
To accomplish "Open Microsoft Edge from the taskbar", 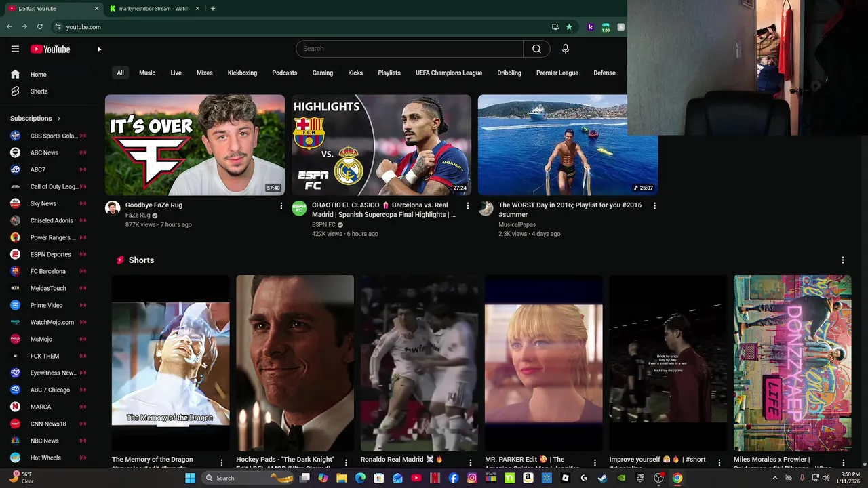I will pyautogui.click(x=360, y=478).
